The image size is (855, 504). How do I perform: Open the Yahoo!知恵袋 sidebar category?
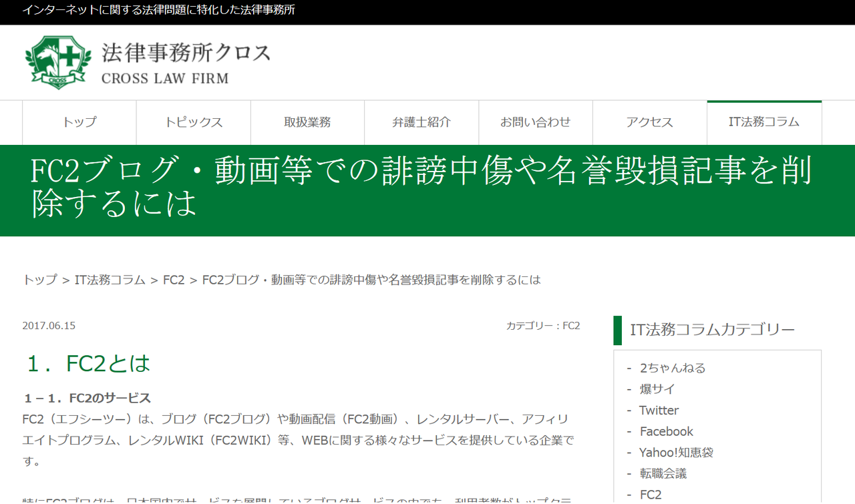point(676,453)
